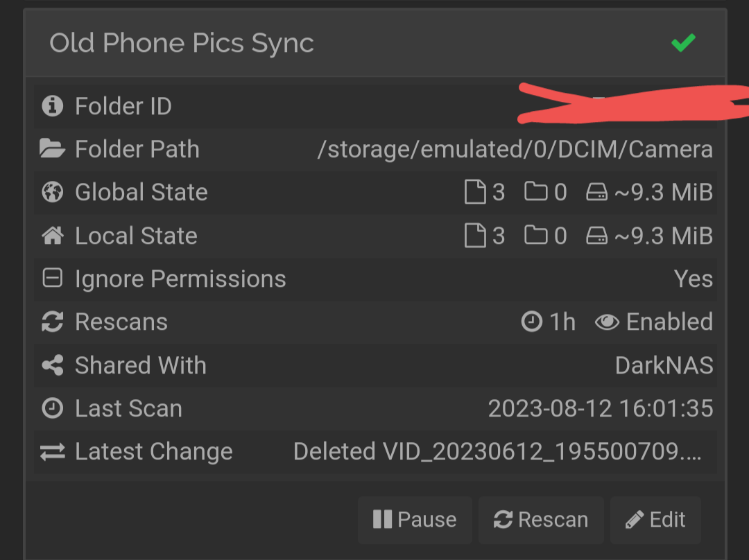The image size is (749, 560).
Task: Click the house icon next to Local State
Action: click(x=53, y=236)
